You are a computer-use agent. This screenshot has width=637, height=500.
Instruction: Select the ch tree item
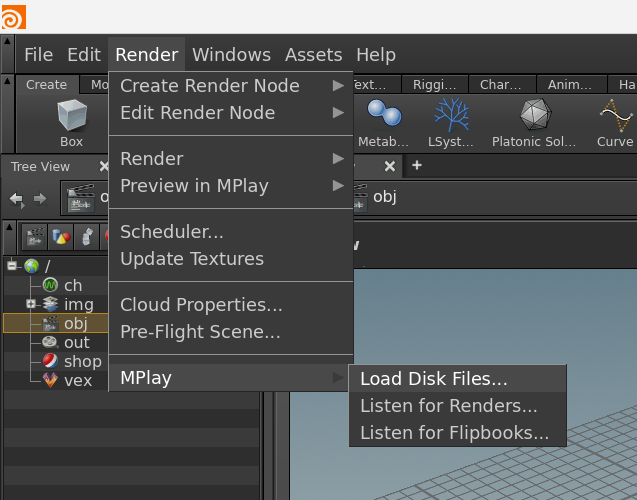[73, 285]
